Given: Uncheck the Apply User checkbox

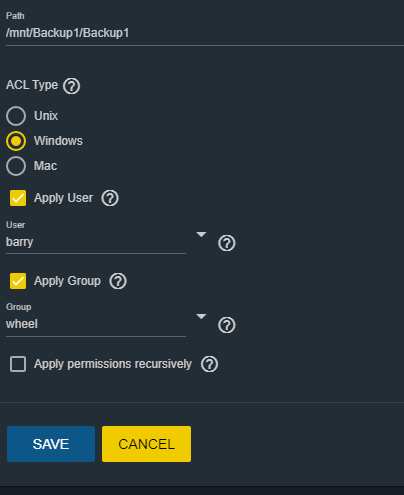Looking at the screenshot, I should coord(18,198).
